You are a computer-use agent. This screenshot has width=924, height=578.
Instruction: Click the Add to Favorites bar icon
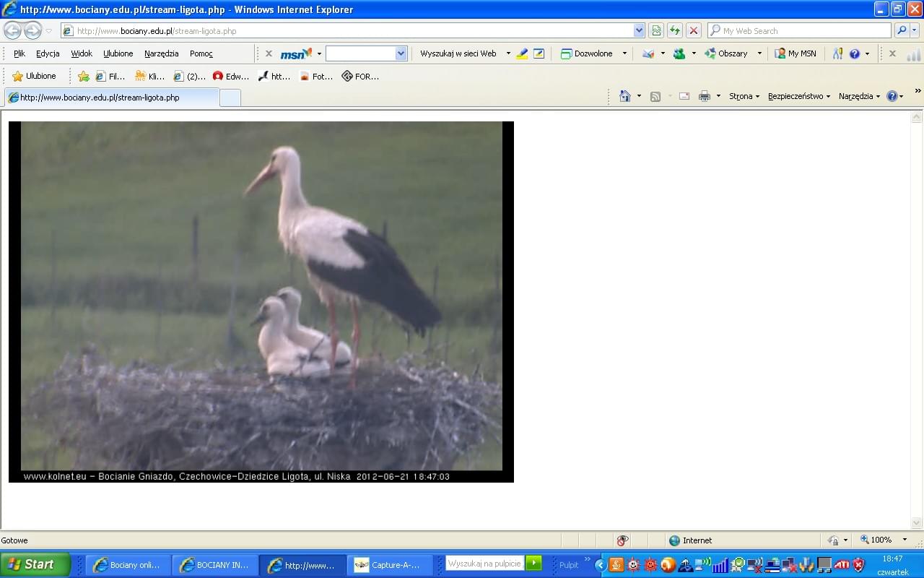click(83, 76)
